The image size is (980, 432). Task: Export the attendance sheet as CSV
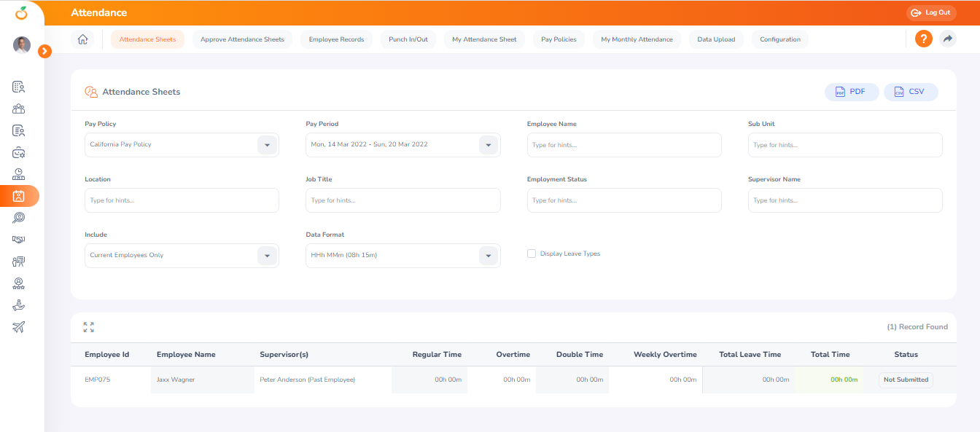tap(910, 91)
